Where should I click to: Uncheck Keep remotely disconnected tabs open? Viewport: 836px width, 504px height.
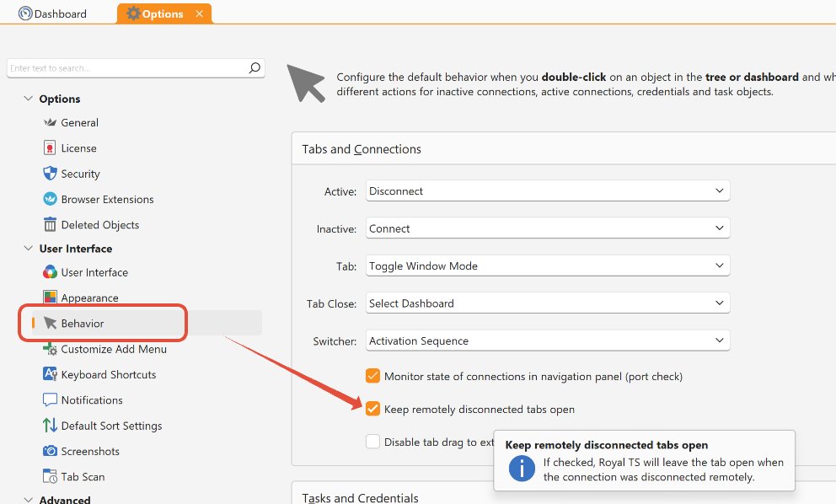point(372,409)
